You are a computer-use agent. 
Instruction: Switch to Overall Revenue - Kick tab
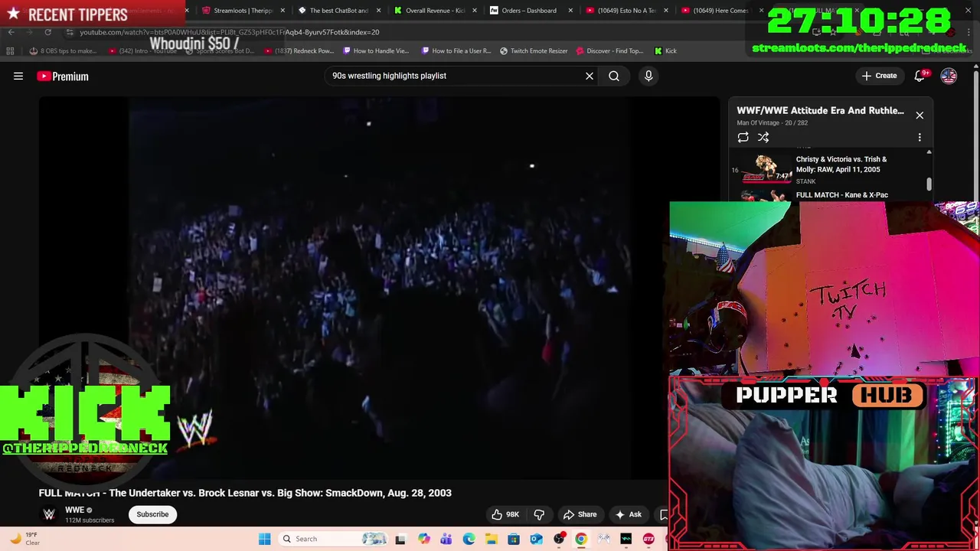(435, 11)
